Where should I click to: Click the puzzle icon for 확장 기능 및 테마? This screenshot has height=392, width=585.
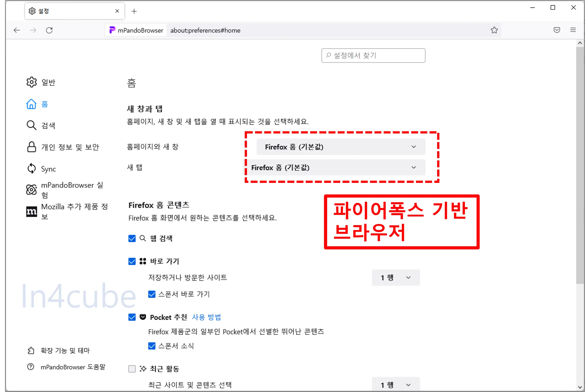coord(31,350)
